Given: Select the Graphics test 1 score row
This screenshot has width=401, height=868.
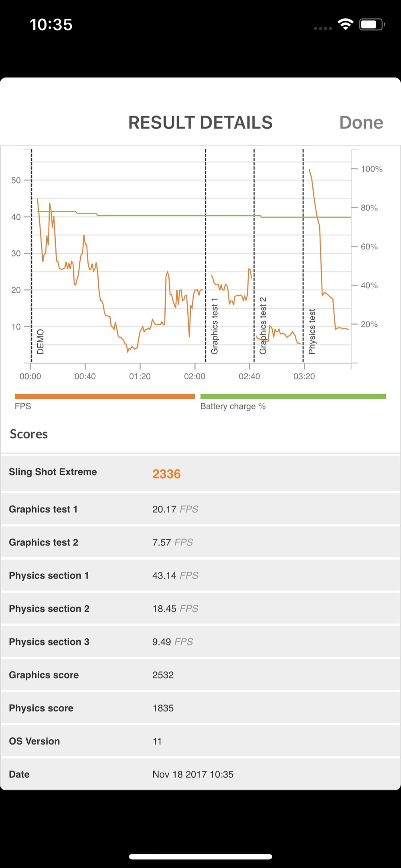Looking at the screenshot, I should [x=200, y=509].
